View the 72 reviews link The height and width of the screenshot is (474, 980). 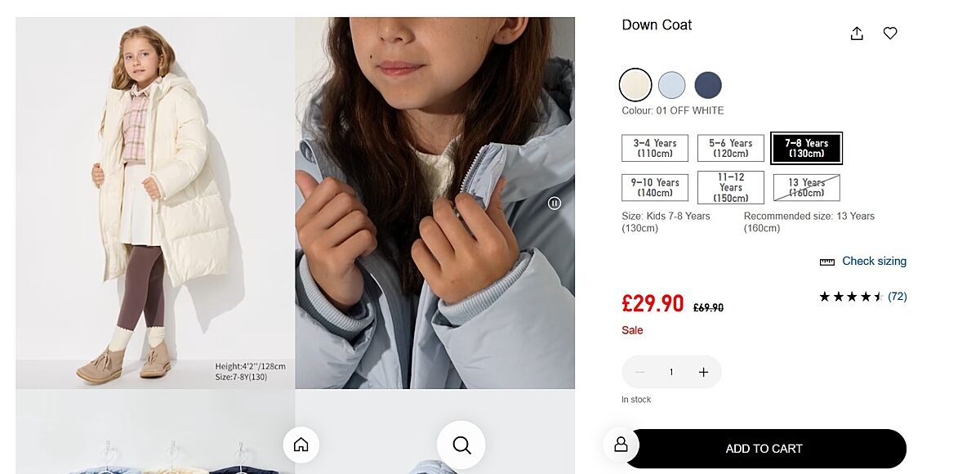897,297
